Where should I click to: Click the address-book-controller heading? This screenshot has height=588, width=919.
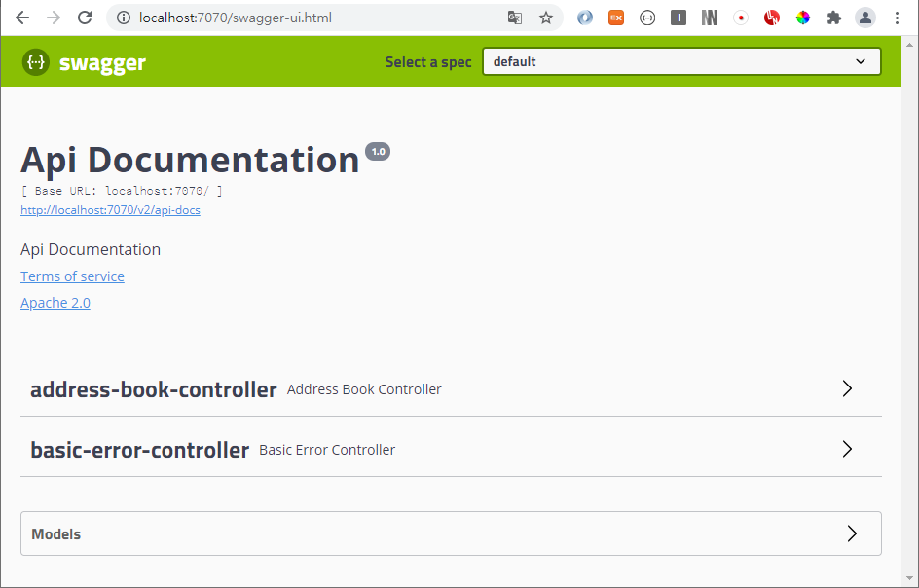(x=154, y=389)
